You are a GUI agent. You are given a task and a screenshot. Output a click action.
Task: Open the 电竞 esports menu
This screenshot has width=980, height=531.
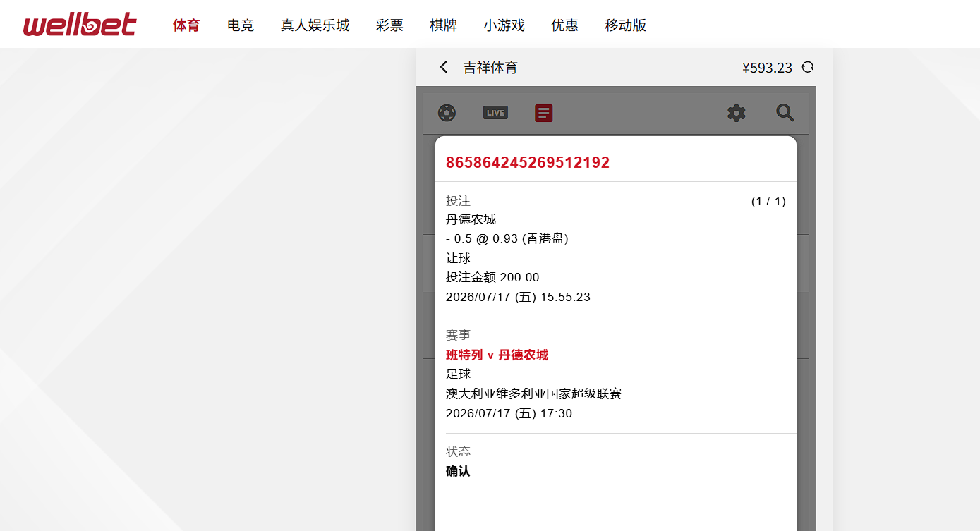coord(241,25)
